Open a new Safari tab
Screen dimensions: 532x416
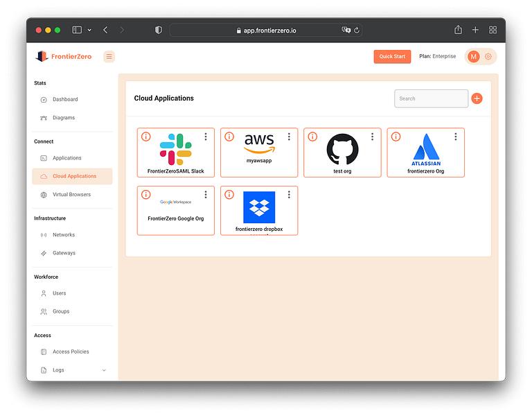[475, 30]
